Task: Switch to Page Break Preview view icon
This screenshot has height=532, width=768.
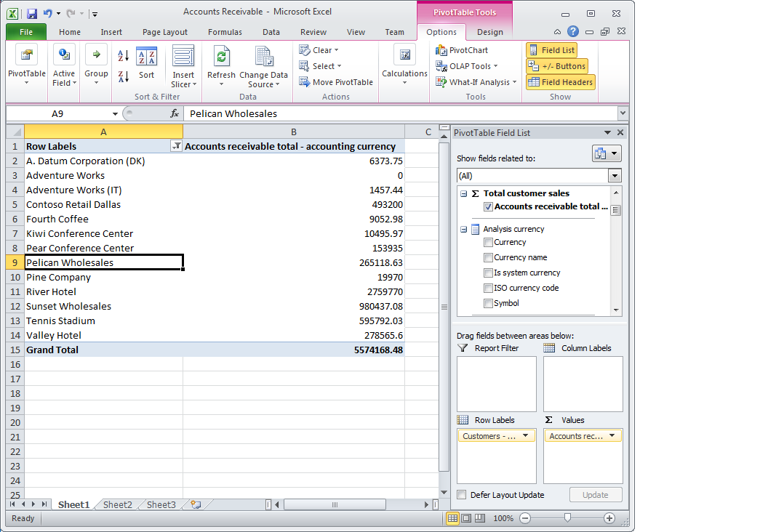Action: tap(481, 518)
